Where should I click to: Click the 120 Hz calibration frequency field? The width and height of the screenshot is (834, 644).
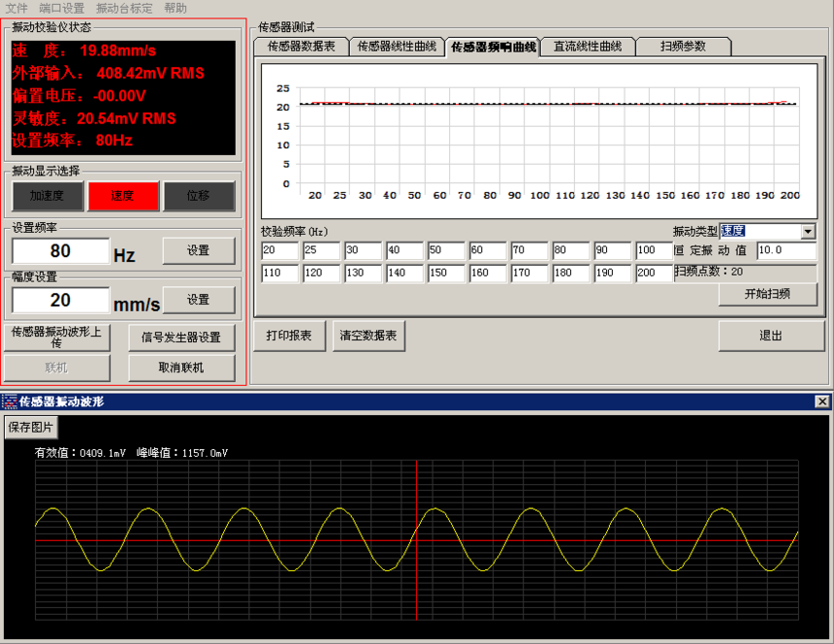[322, 274]
